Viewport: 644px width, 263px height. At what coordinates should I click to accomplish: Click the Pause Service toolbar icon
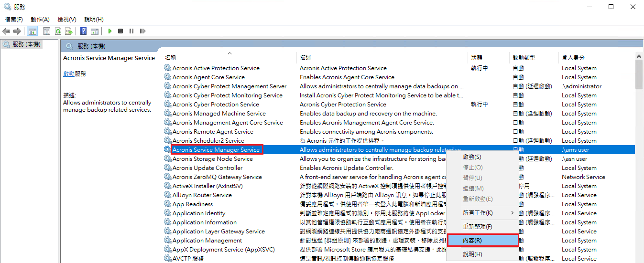tap(131, 31)
